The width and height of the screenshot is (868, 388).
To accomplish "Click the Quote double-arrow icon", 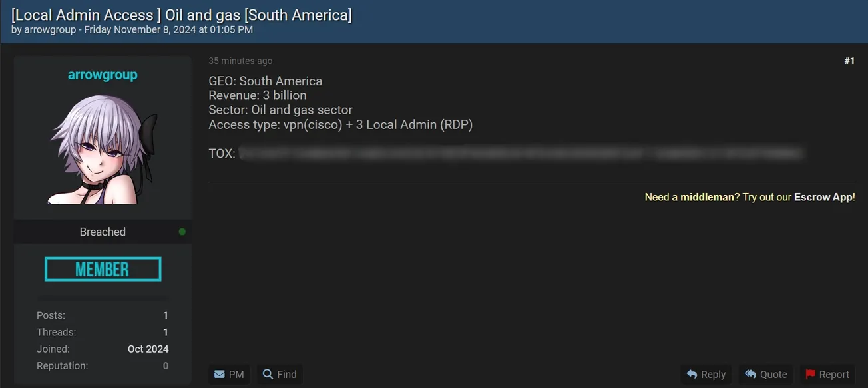I will [750, 375].
